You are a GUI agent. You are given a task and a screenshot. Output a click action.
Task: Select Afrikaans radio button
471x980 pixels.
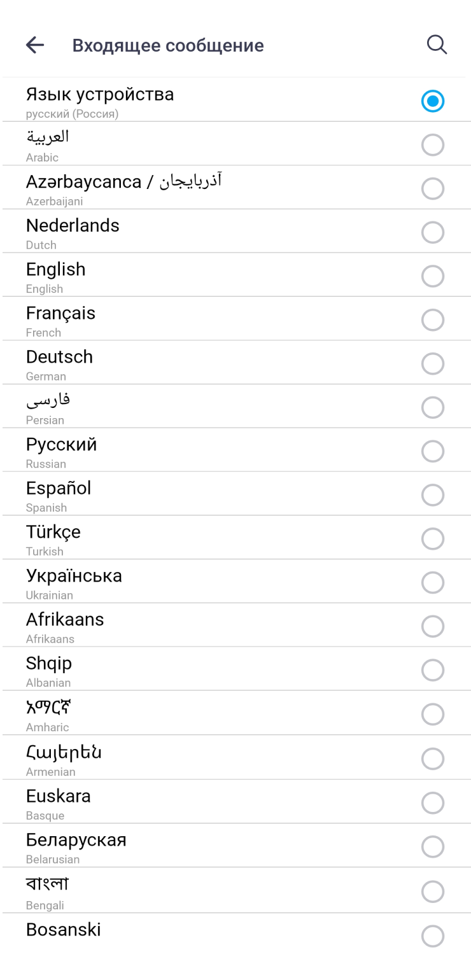[x=433, y=627]
